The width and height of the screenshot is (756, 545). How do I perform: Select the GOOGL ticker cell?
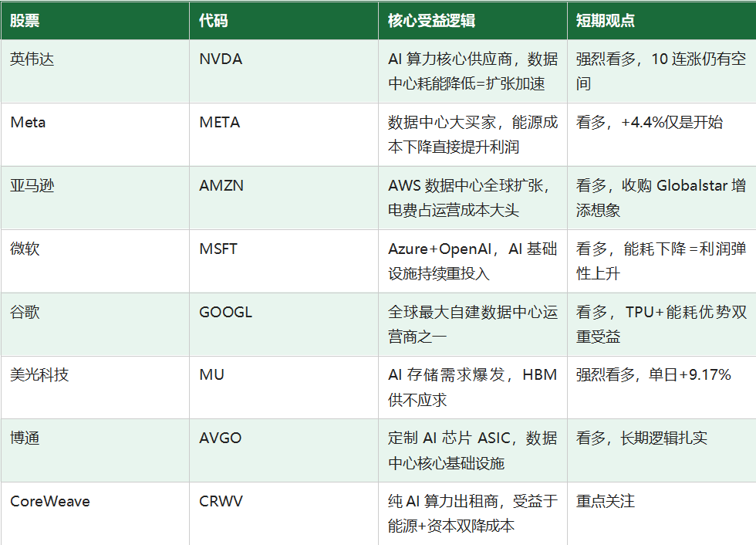[x=284, y=324]
